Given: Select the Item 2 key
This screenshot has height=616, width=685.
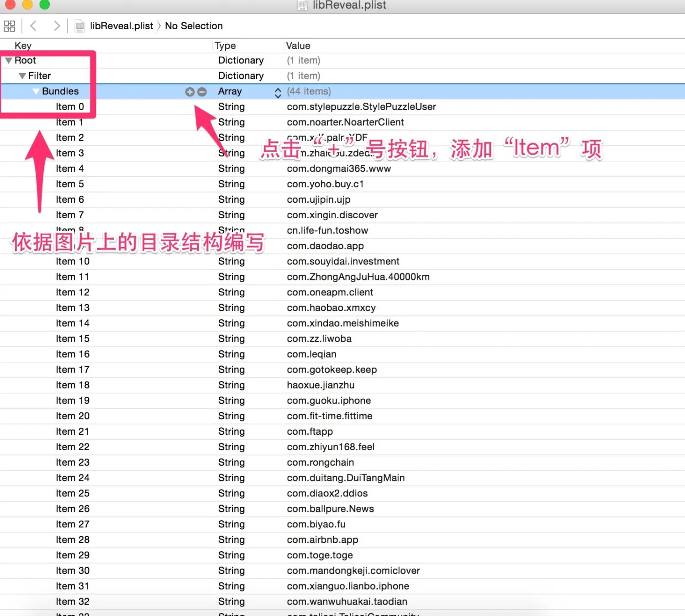Looking at the screenshot, I should (x=70, y=138).
